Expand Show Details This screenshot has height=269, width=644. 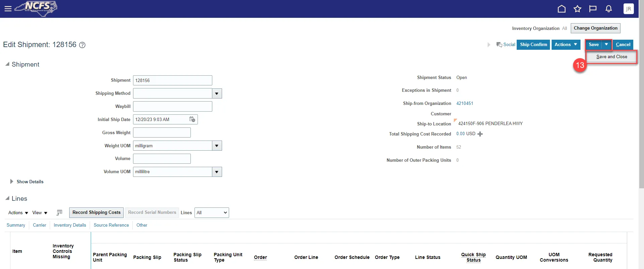[12, 182]
